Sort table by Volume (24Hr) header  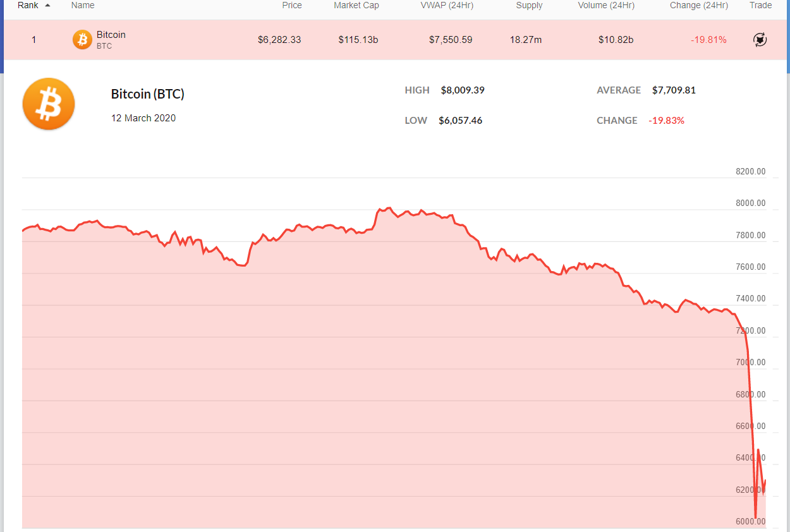pyautogui.click(x=606, y=5)
